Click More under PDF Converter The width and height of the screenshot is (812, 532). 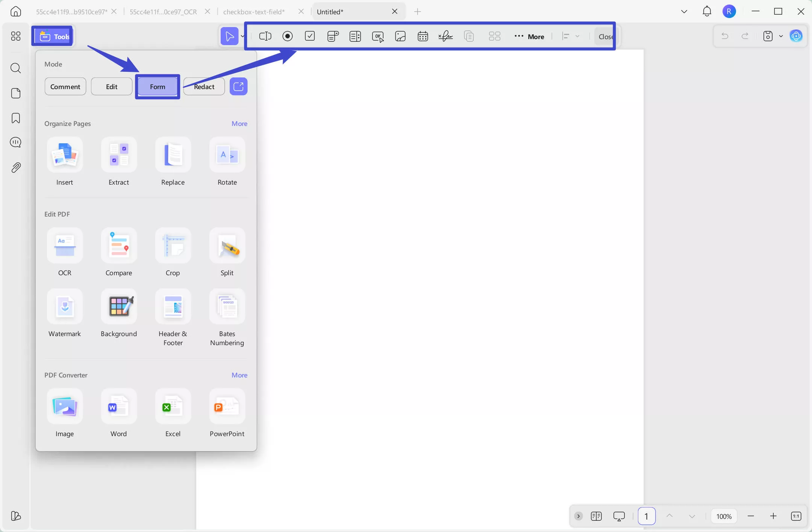[x=239, y=375]
